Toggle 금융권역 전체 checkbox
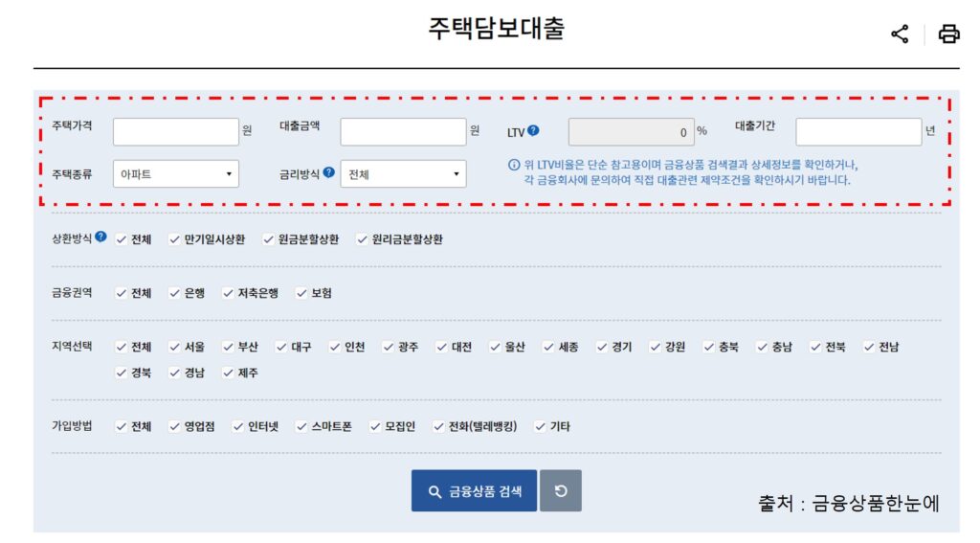Image resolution: width=980 pixels, height=543 pixels. point(122,293)
